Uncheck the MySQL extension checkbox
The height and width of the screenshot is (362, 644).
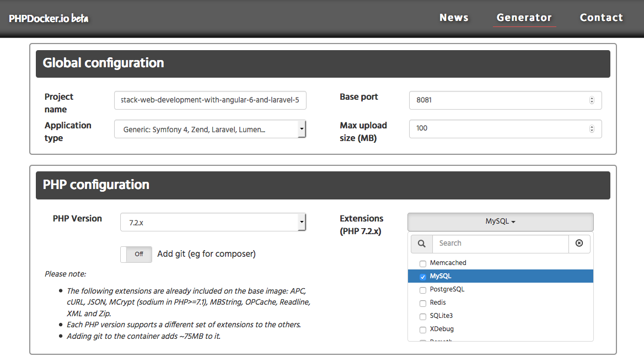[423, 277]
